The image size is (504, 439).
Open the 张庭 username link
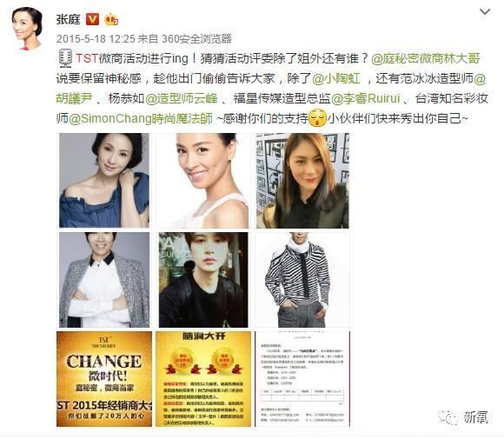coord(69,20)
